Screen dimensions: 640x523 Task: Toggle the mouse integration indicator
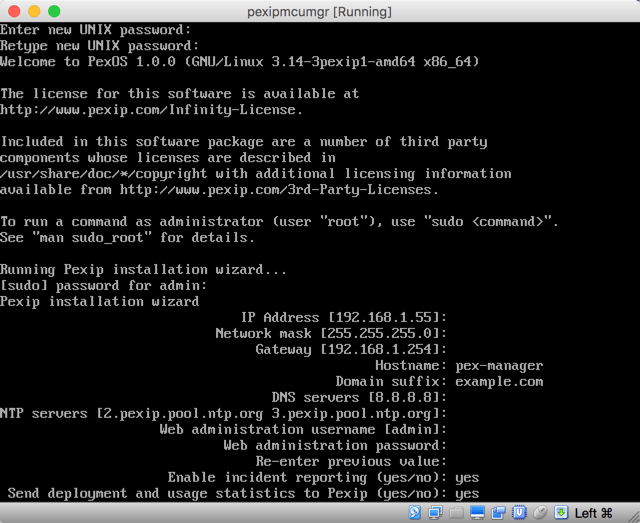click(x=540, y=513)
